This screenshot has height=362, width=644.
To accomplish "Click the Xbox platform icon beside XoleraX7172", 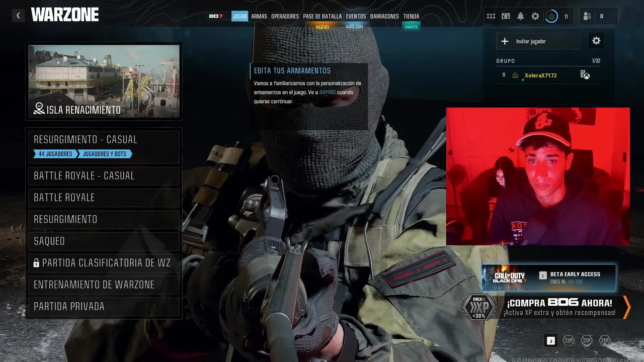I will tap(585, 75).
